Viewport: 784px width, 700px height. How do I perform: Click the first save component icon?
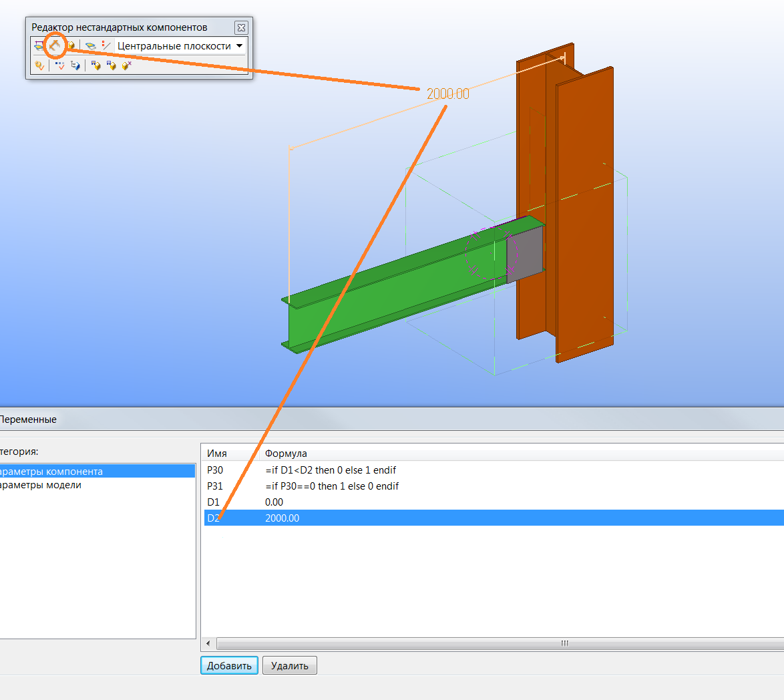(95, 65)
